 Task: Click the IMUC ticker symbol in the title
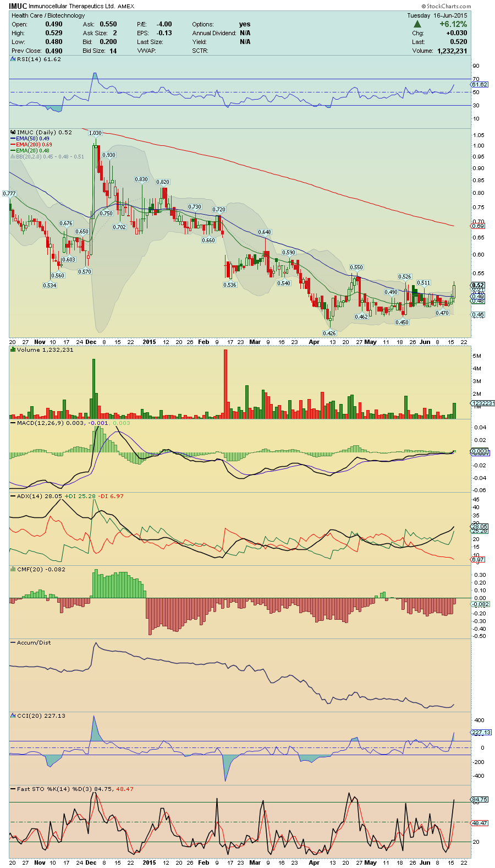click(18, 6)
